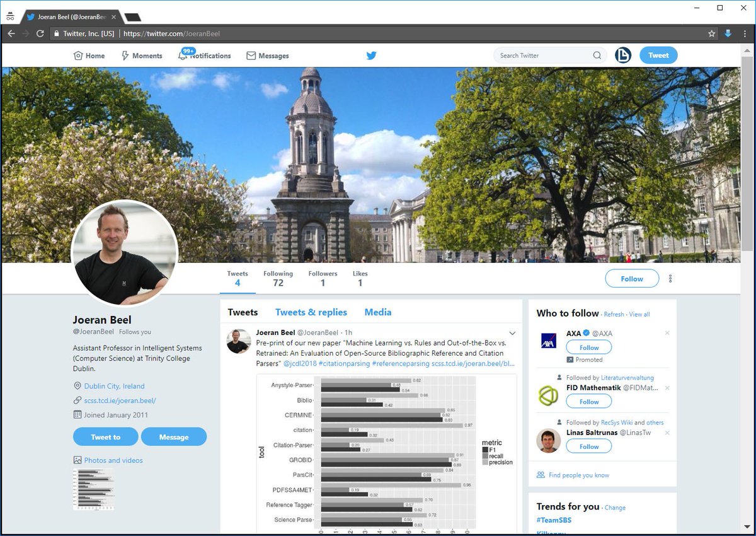Click the AXA logo avatar
This screenshot has width=756, height=536.
coord(548,341)
